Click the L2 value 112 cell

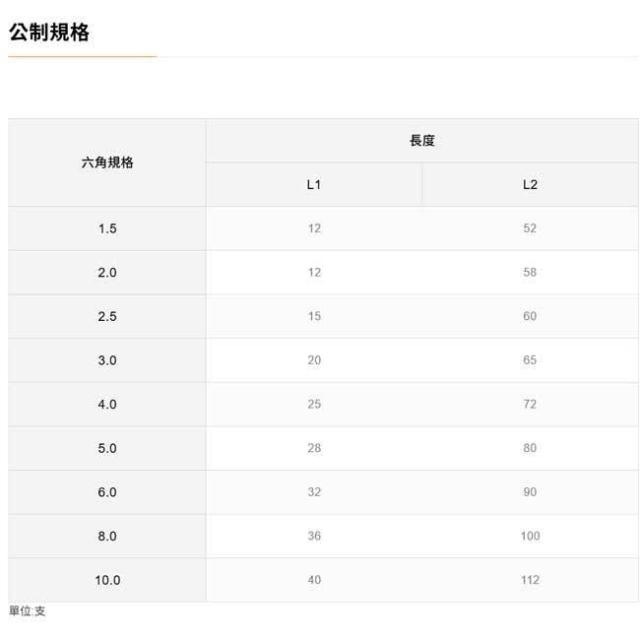(x=530, y=581)
